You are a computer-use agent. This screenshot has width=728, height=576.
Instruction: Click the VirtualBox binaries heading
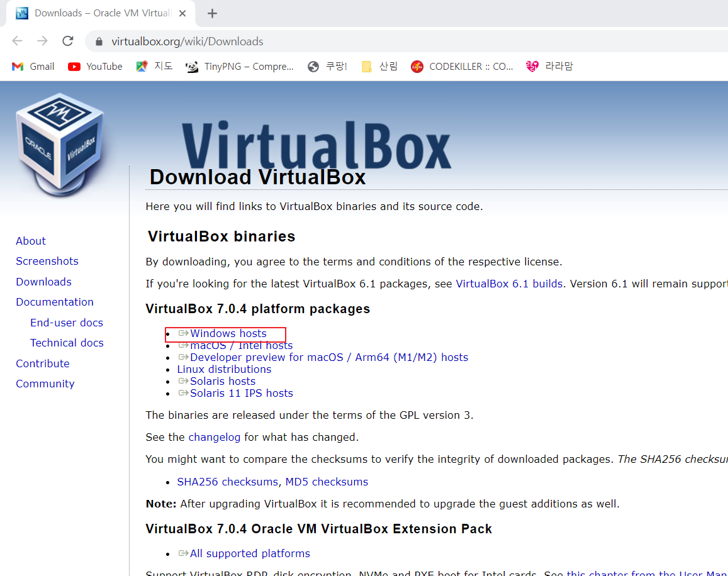point(221,236)
